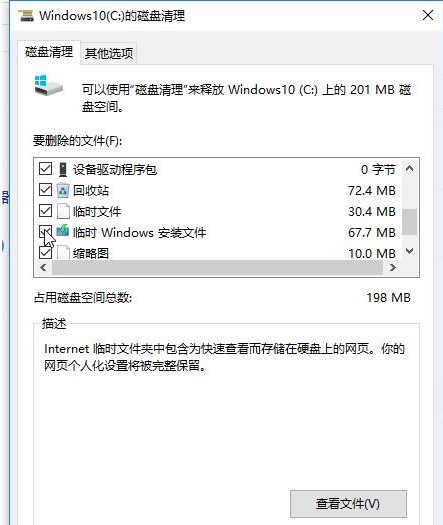This screenshot has height=525, width=443.
Task: Switch to the 其他选项 tab
Action: [109, 53]
